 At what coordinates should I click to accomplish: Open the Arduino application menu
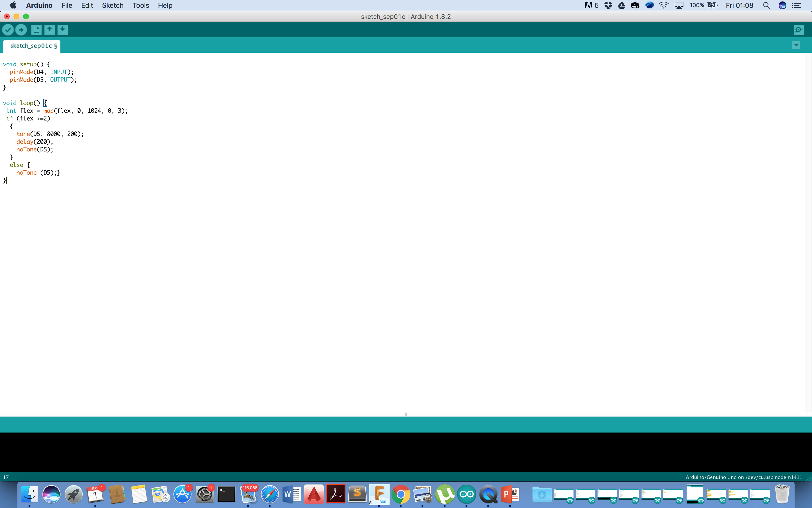tap(39, 5)
